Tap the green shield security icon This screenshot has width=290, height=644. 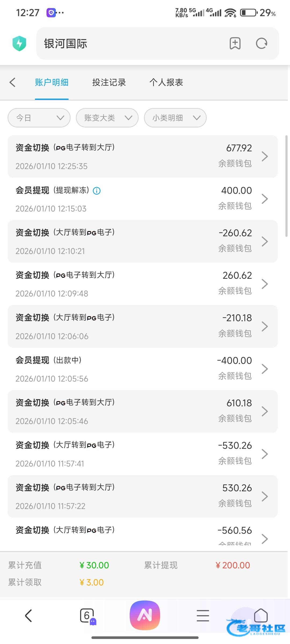pyautogui.click(x=19, y=43)
